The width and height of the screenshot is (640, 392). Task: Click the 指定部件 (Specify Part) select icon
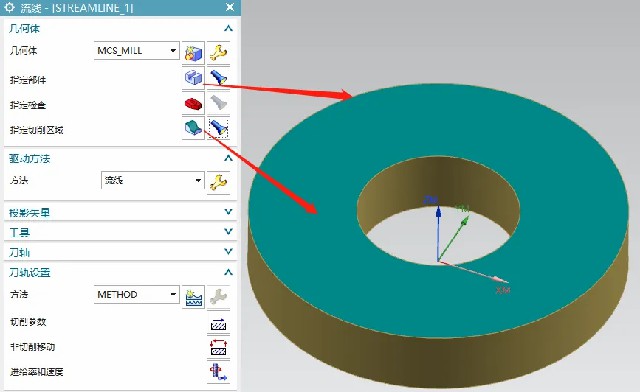193,77
